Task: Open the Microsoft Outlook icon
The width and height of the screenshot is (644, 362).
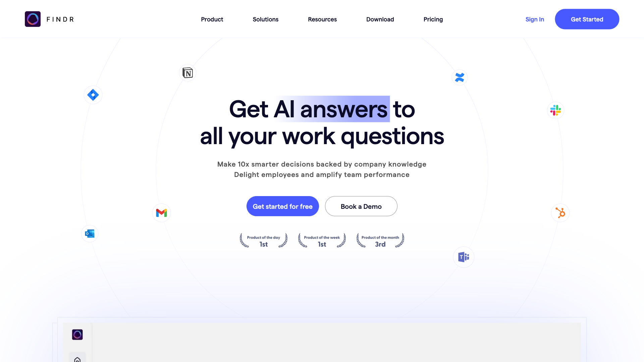Action: 90,233
